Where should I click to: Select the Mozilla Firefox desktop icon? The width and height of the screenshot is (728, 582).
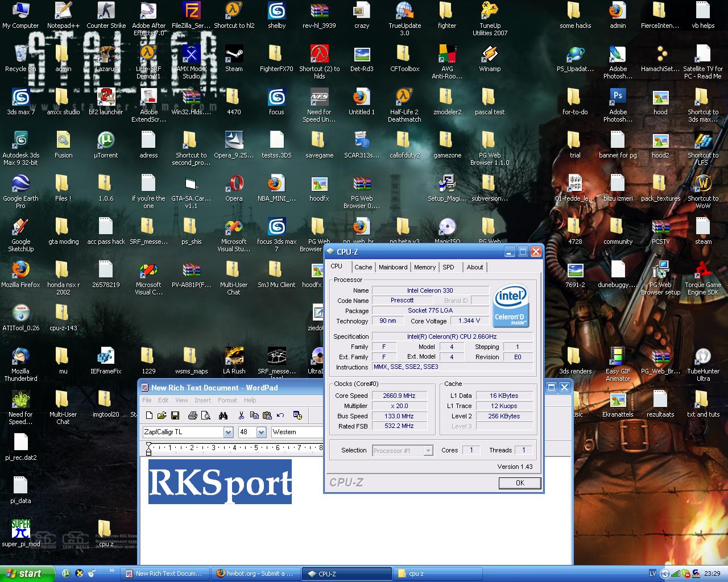pos(20,275)
